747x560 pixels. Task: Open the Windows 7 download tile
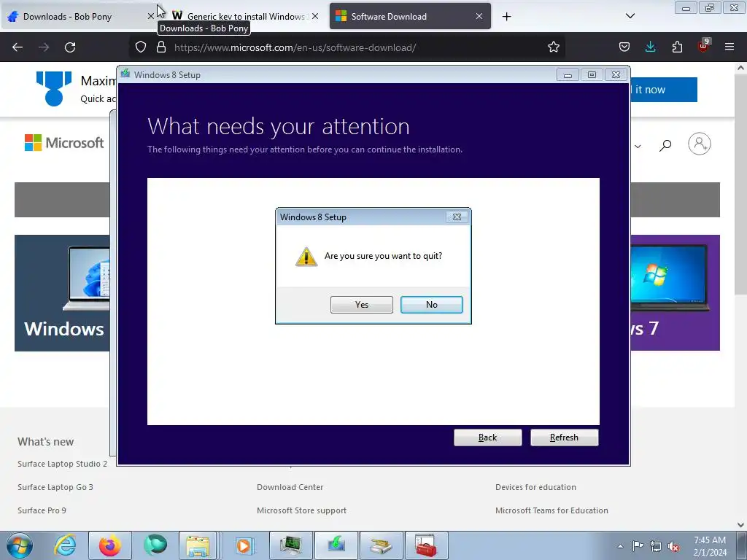[675, 293]
